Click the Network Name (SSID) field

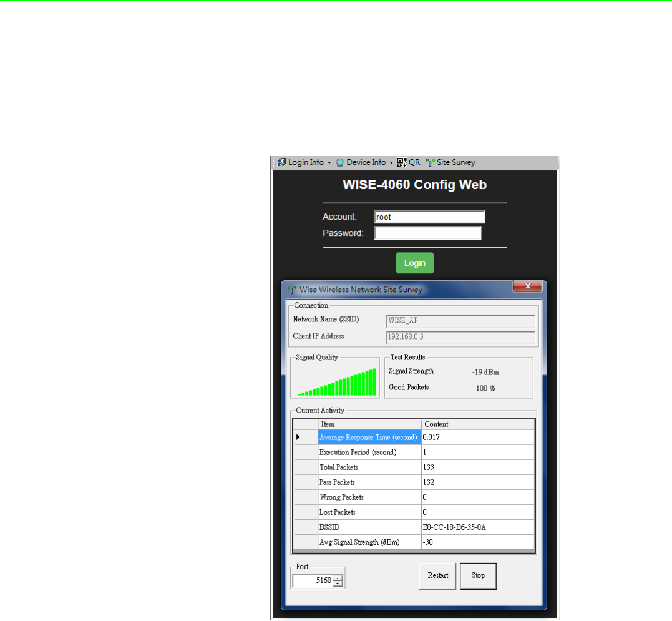460,321
